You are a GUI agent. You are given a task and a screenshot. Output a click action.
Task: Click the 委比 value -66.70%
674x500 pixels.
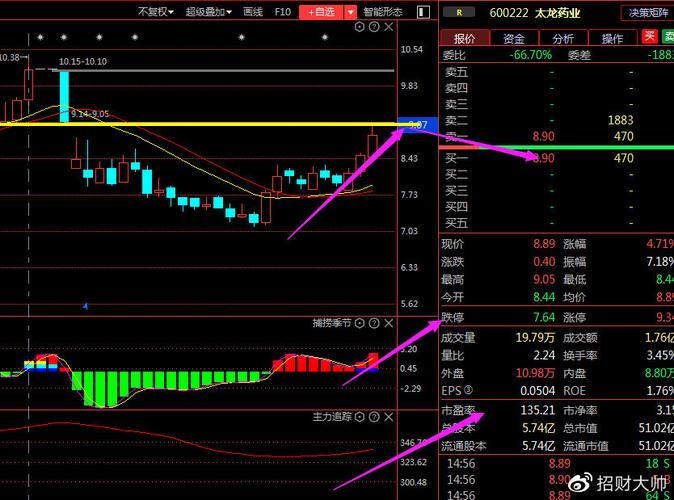pos(530,55)
